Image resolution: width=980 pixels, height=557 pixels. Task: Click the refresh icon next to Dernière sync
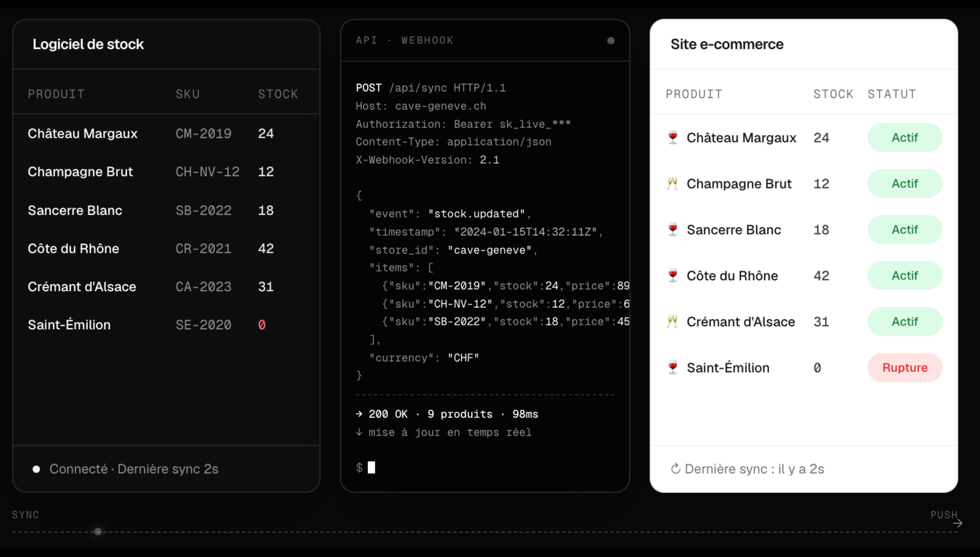pos(675,469)
